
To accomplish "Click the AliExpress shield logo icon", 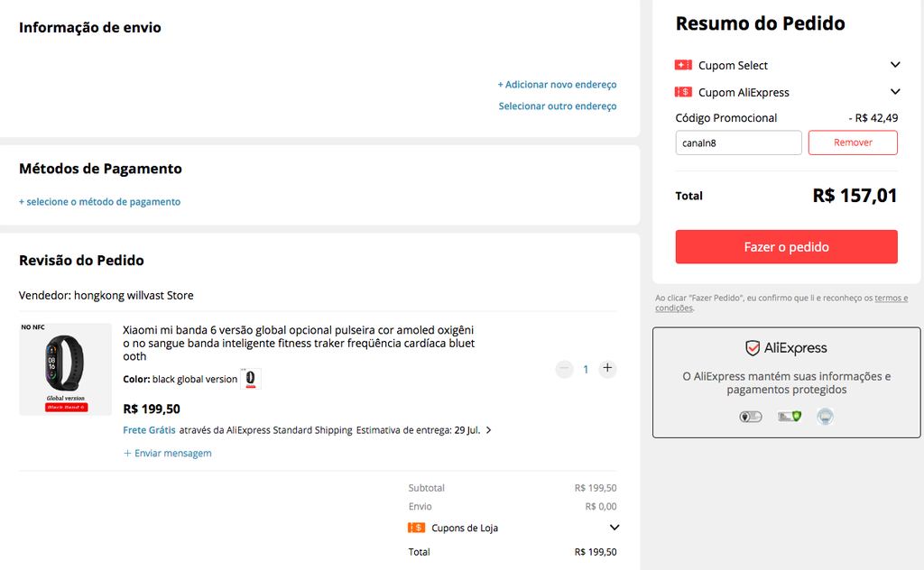I will pyautogui.click(x=753, y=348).
